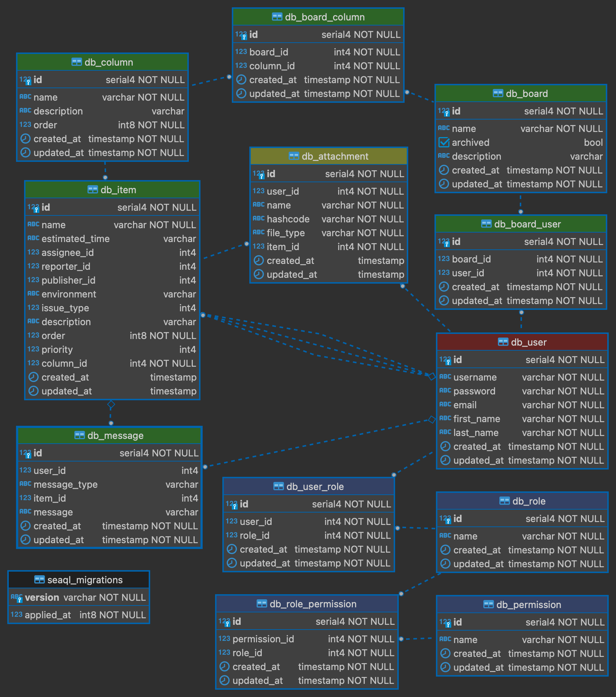
Task: Click the priority column in db_item
Action: click(x=112, y=350)
